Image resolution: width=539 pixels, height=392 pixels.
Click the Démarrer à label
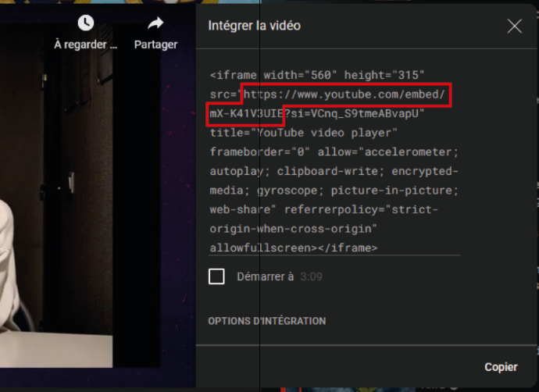[x=266, y=276]
